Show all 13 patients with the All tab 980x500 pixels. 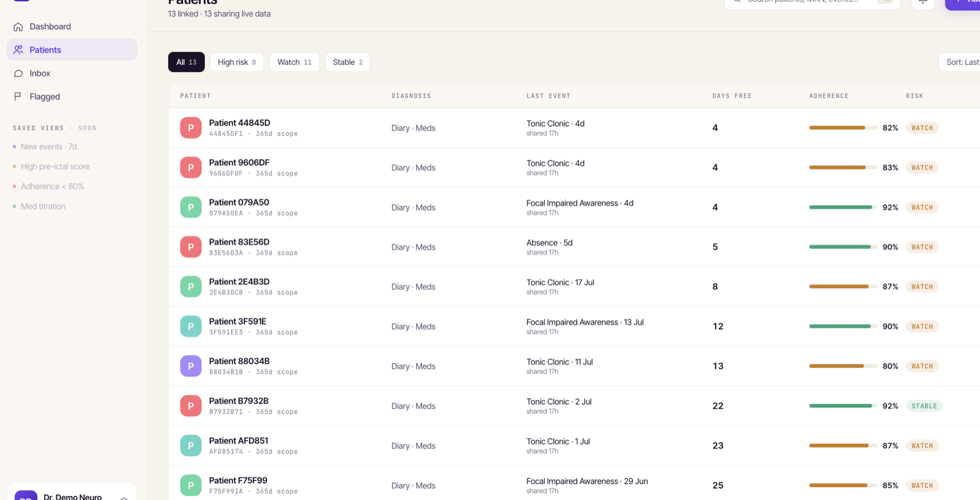pyautogui.click(x=186, y=62)
